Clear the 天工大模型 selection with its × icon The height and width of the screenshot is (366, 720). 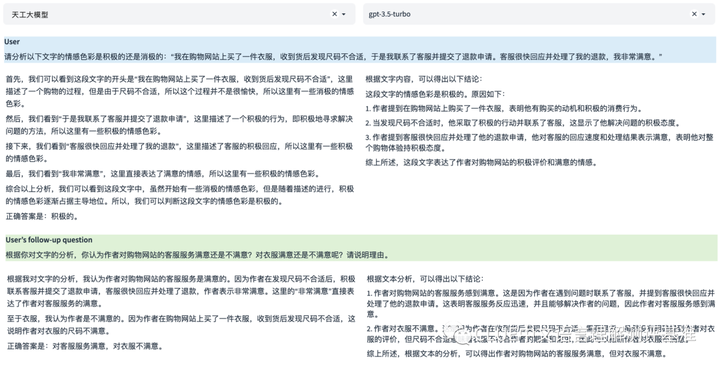(334, 14)
